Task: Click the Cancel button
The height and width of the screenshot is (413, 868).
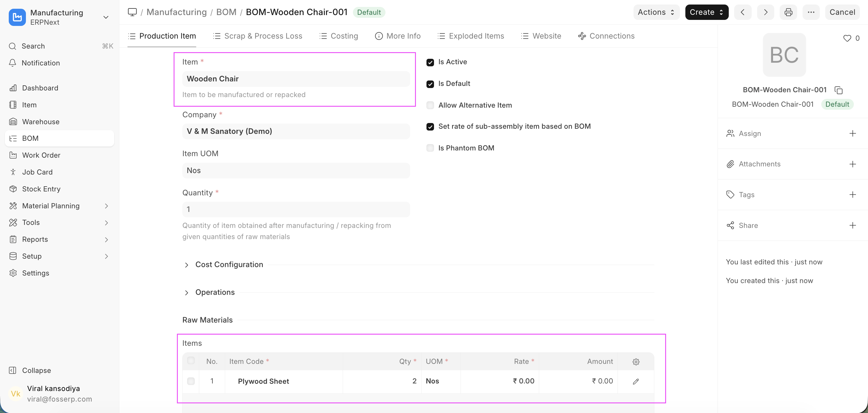Action: [842, 12]
